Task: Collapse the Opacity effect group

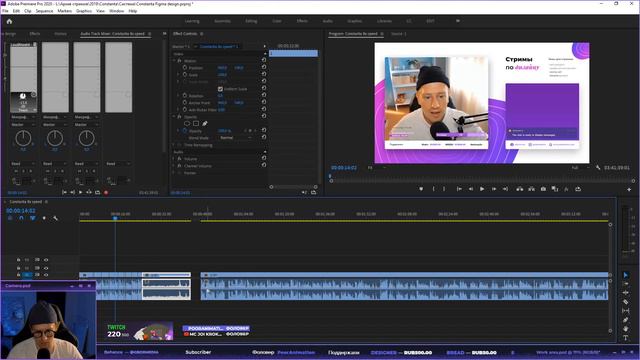Action: 174,117
